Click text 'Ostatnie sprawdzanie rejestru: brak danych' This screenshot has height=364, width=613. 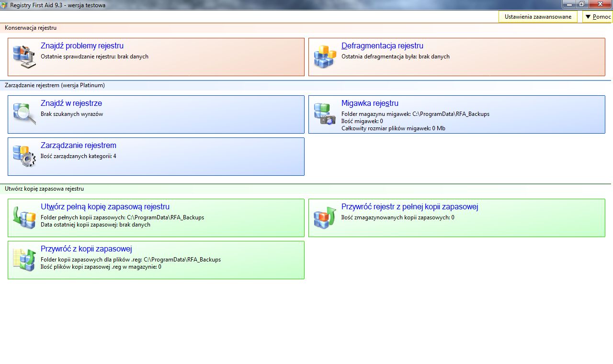pos(94,57)
